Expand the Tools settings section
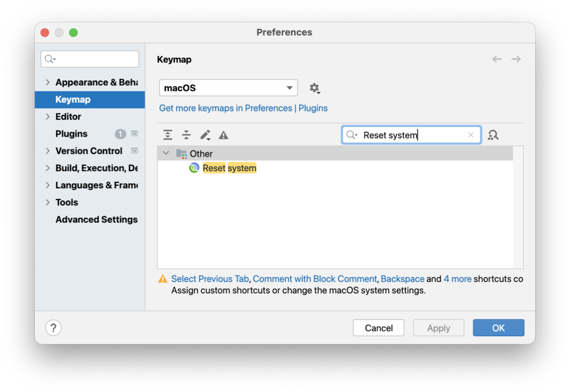This screenshot has width=570, height=392. point(48,202)
